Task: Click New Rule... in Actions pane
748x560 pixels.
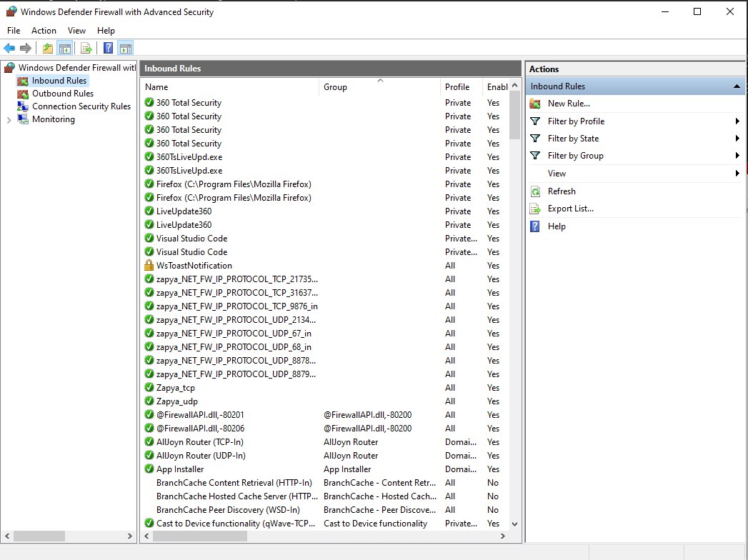Action: click(569, 104)
